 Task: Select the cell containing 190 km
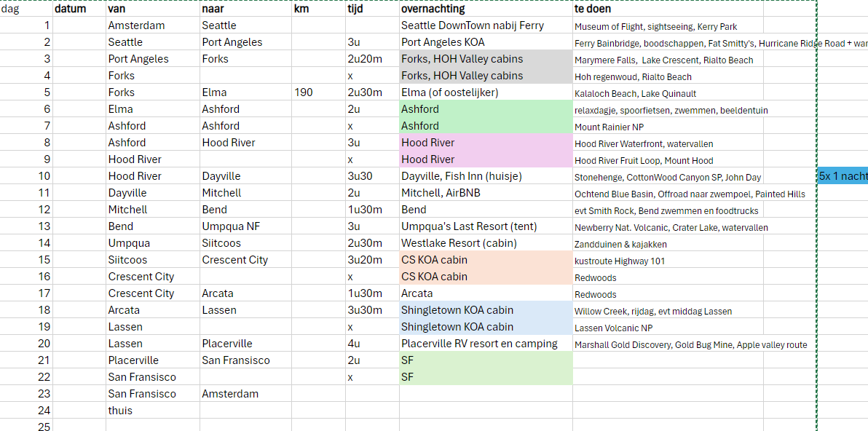[x=318, y=92]
